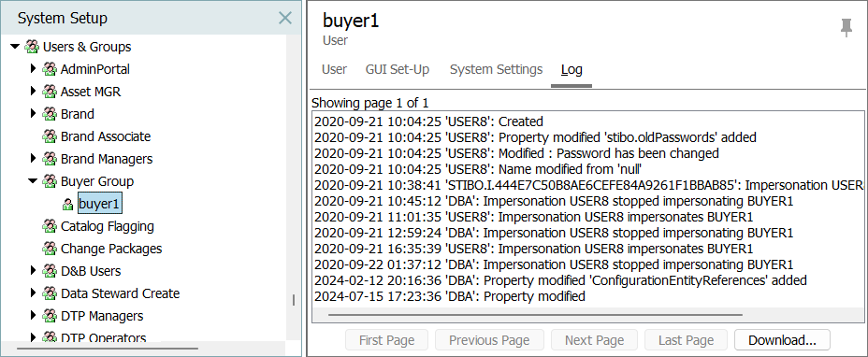Click the Change Packages group icon

tap(50, 249)
